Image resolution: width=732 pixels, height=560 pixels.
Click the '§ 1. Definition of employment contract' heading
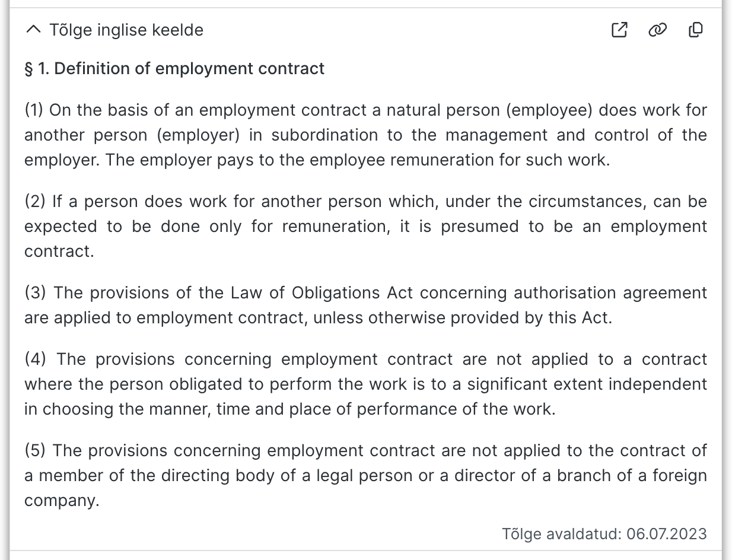(174, 69)
